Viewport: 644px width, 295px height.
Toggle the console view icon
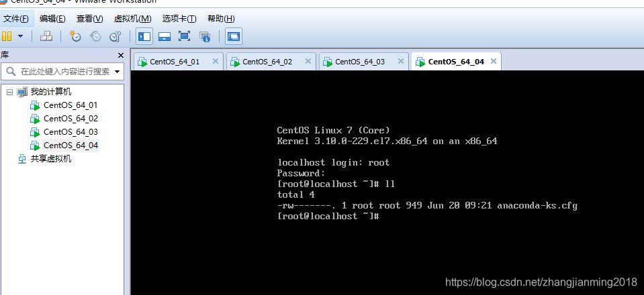234,36
